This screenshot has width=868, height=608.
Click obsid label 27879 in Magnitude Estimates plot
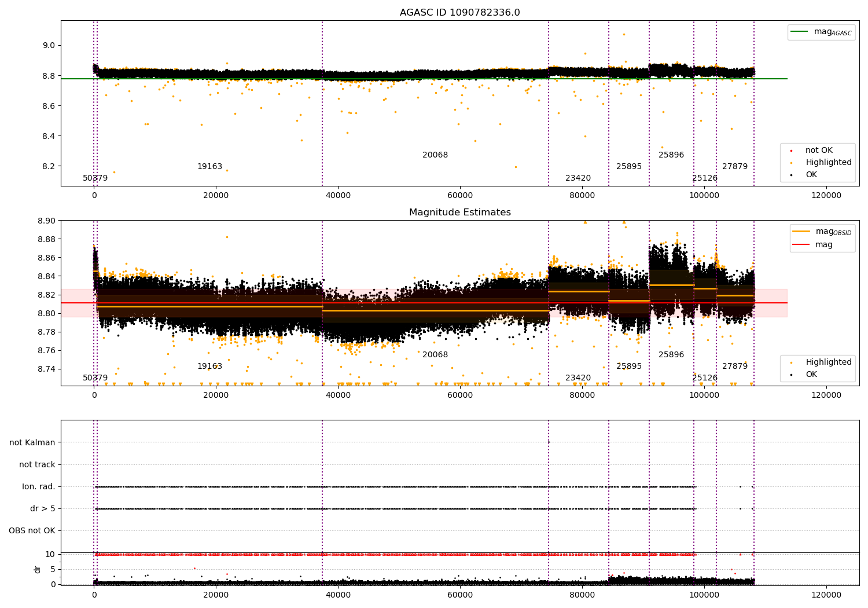735,366
